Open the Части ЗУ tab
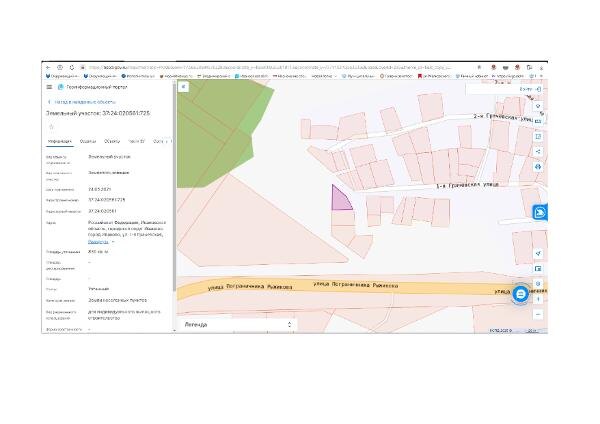Image resolution: width=600 pixels, height=424 pixels. [x=137, y=142]
